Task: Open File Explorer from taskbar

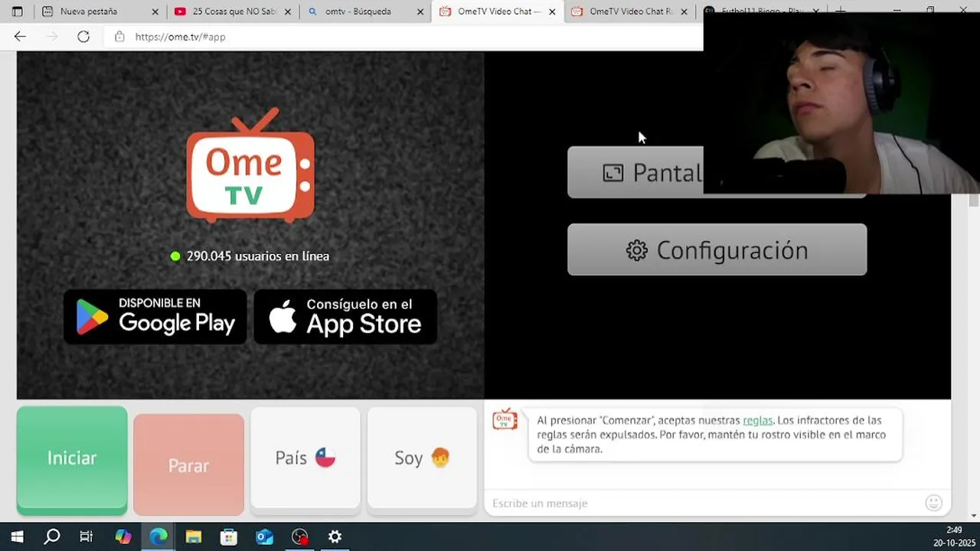Action: (193, 536)
